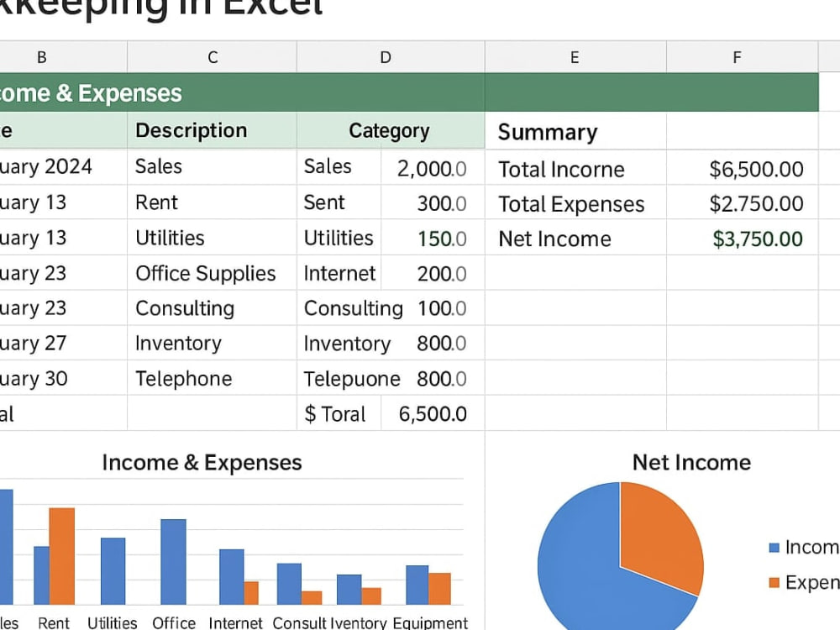Select column D header

[391, 57]
